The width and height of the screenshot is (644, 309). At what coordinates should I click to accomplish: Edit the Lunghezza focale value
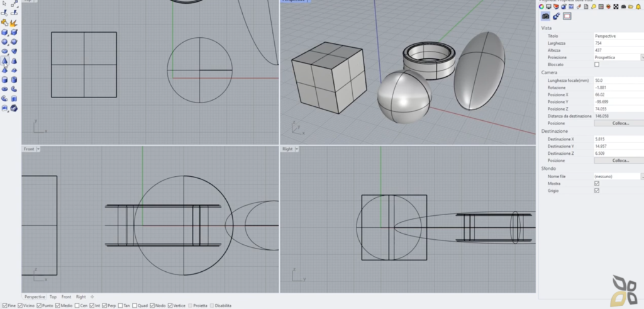coord(619,81)
